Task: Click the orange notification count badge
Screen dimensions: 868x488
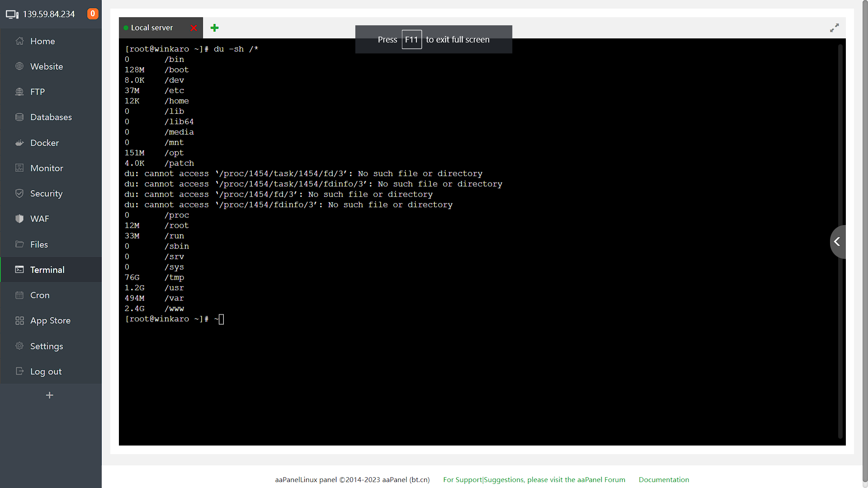Action: point(93,14)
